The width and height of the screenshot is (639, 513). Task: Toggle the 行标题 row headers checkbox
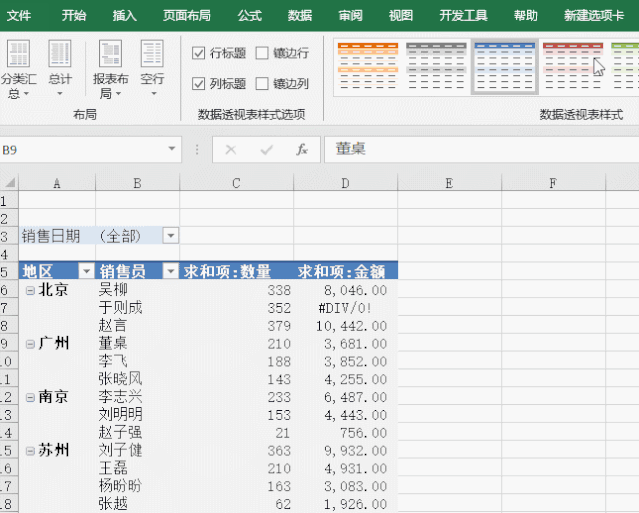click(198, 53)
